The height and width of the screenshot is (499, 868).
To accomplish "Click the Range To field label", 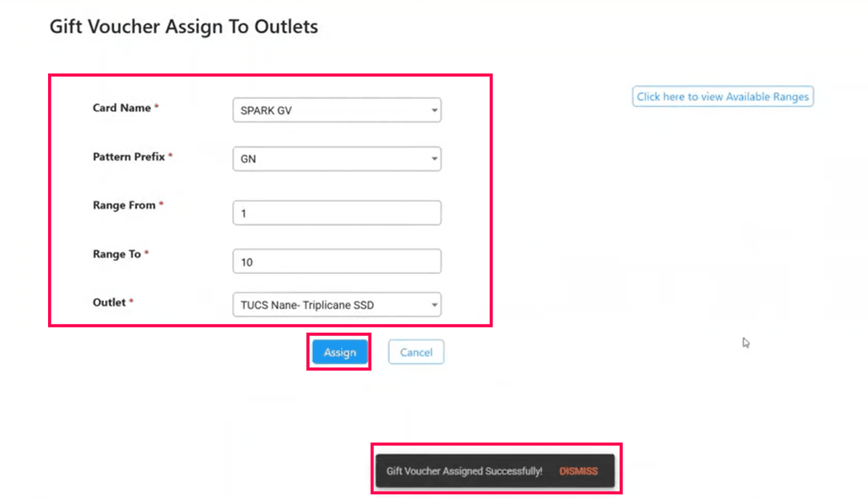I will pyautogui.click(x=117, y=254).
